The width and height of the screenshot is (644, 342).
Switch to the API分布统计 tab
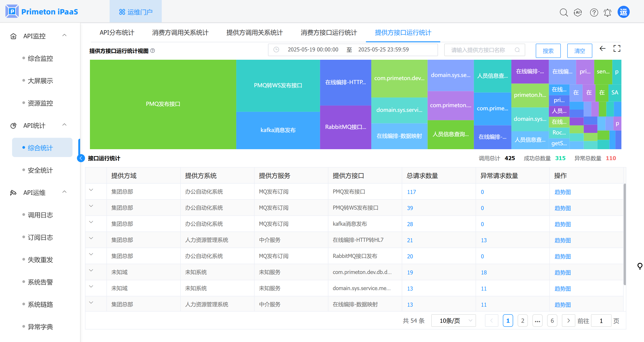pos(117,32)
